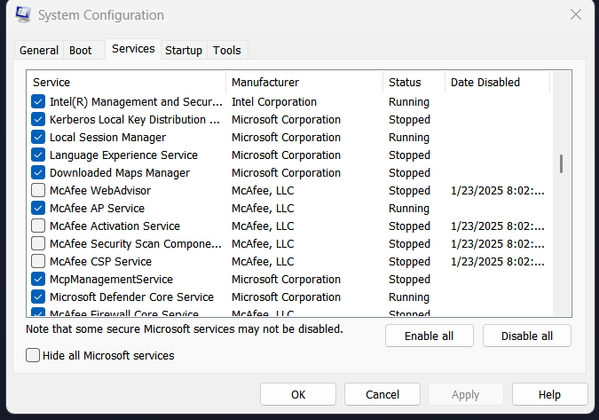The image size is (599, 420).
Task: Select Downloaded Maps Manager name text
Action: point(120,173)
